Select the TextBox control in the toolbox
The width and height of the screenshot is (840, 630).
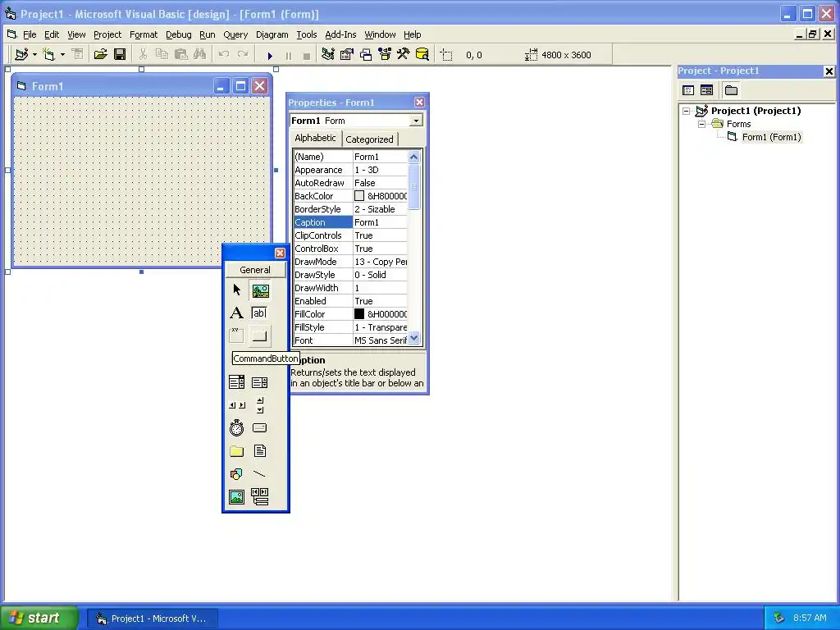coord(259,313)
